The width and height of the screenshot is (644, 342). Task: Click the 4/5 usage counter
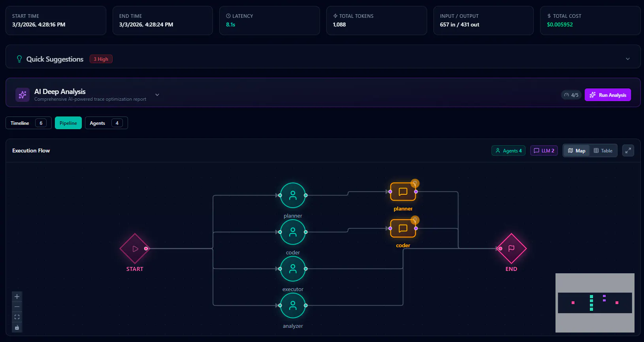[571, 95]
